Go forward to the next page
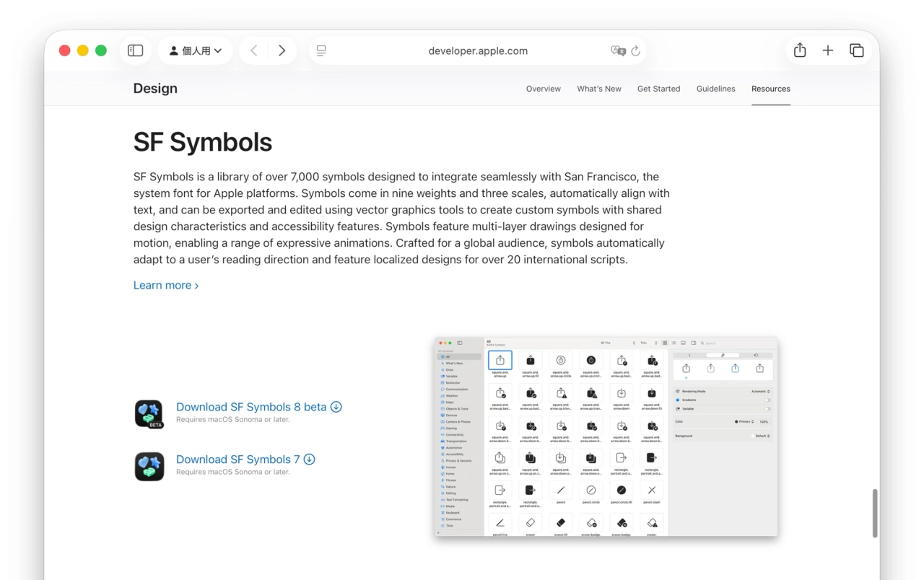924x580 pixels. 282,50
